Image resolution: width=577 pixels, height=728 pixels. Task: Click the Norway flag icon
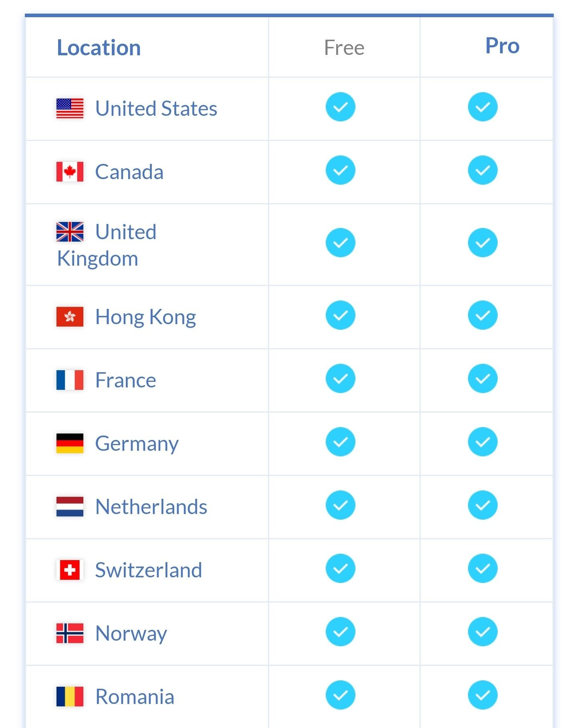70,633
